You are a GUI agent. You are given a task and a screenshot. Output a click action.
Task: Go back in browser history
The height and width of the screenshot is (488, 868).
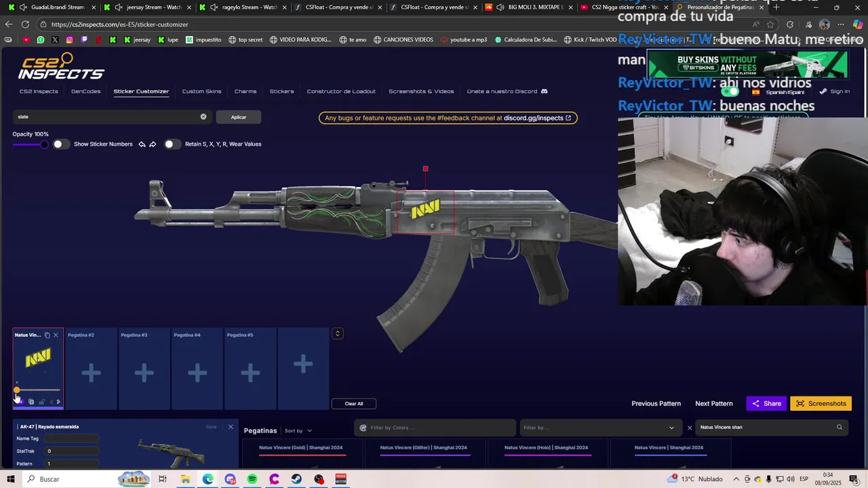tap(9, 24)
